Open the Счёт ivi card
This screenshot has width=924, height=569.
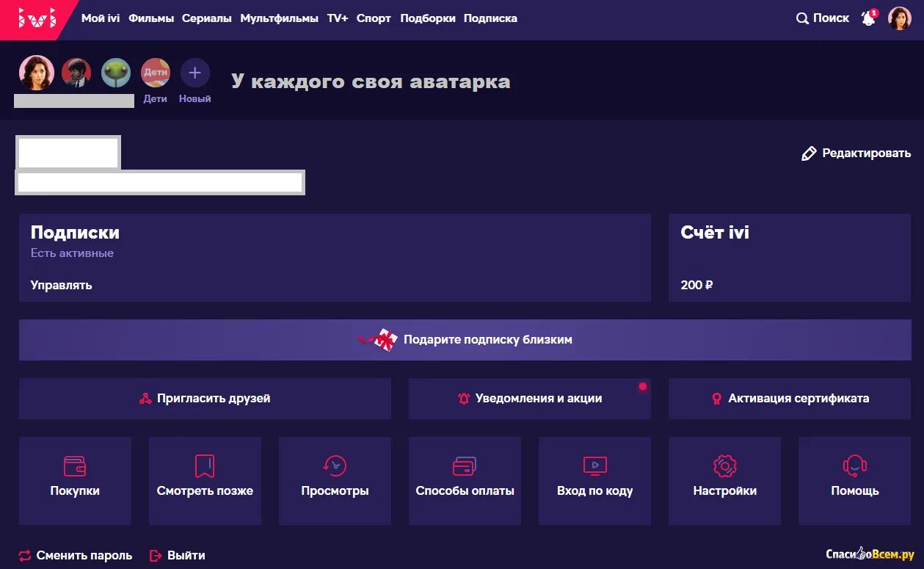tap(790, 258)
